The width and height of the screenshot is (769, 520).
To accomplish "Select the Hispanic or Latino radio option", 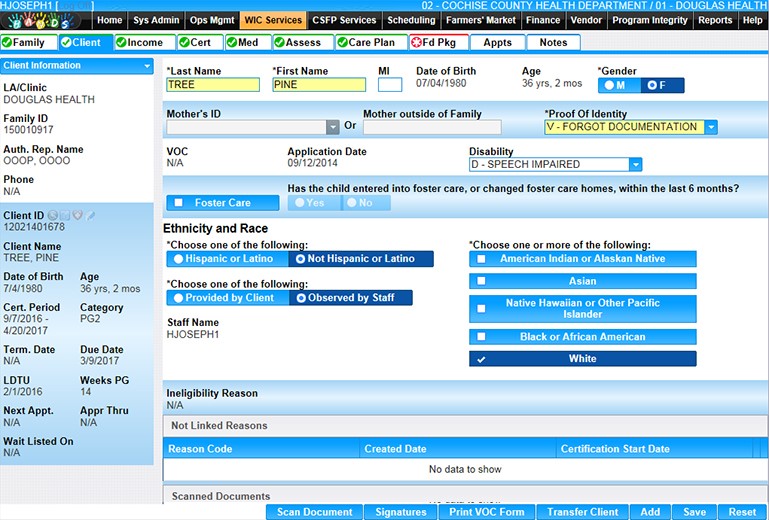I will tap(178, 259).
